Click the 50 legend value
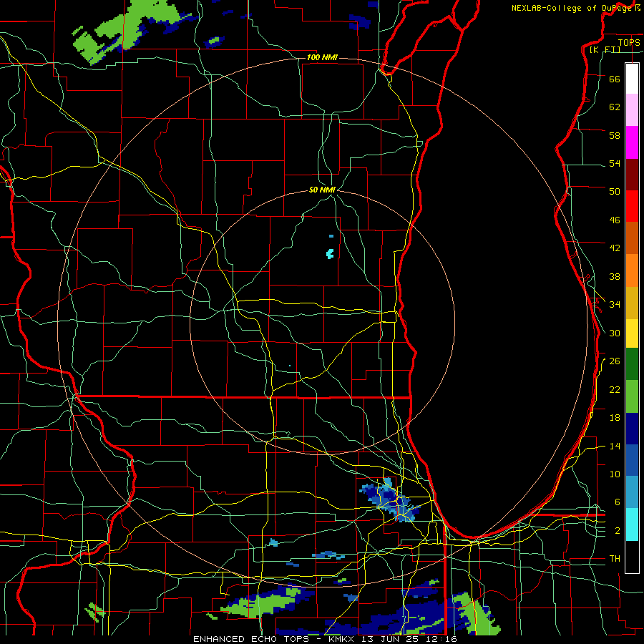The image size is (644, 644). pyautogui.click(x=615, y=192)
